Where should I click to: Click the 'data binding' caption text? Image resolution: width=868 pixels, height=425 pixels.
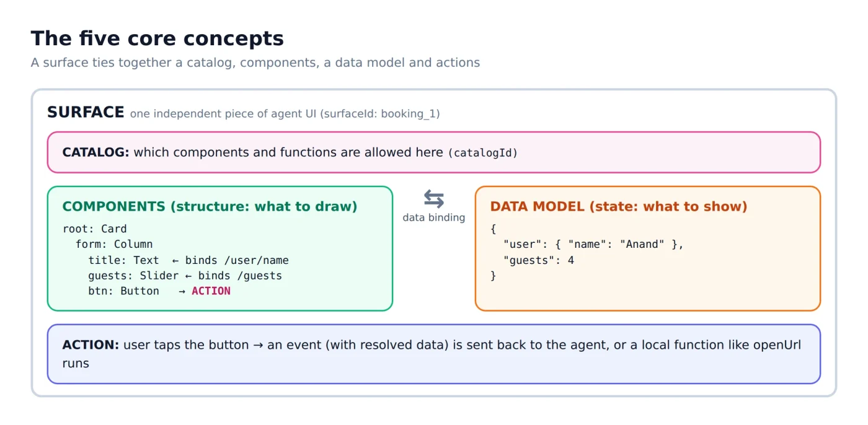434,217
